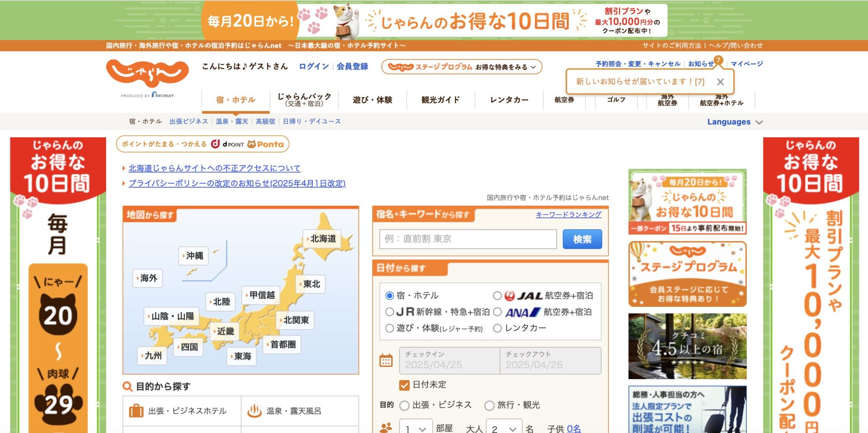Select 海外 on the map
868x433 pixels.
coord(148,278)
